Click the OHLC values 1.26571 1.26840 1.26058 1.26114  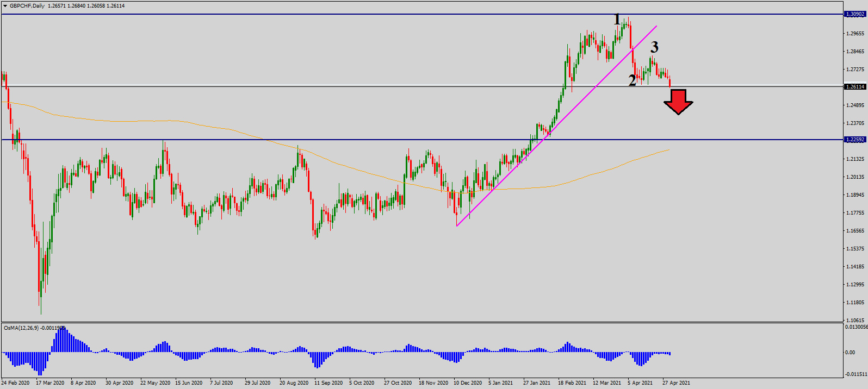point(86,6)
